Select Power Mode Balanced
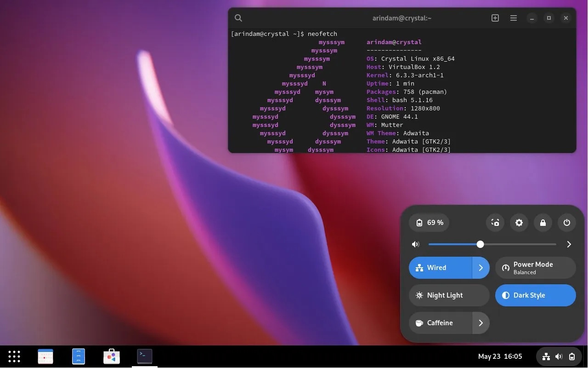This screenshot has height=368, width=588. pyautogui.click(x=535, y=268)
